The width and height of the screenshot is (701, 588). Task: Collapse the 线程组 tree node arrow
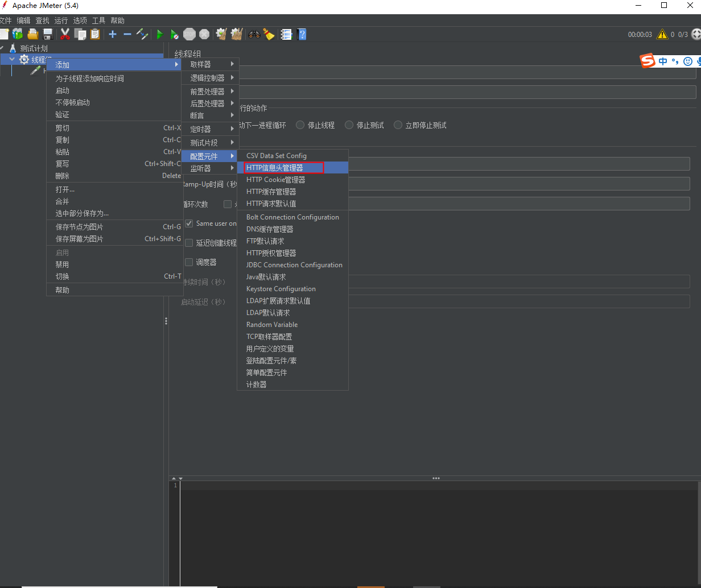click(12, 59)
